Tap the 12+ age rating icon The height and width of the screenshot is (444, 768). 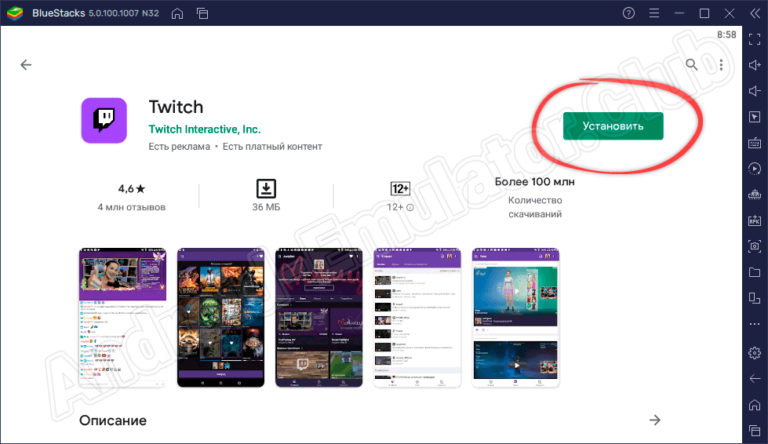tap(399, 188)
